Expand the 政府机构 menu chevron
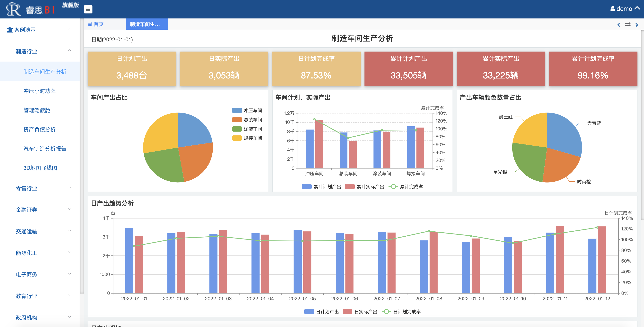The image size is (644, 327). pyautogui.click(x=70, y=317)
